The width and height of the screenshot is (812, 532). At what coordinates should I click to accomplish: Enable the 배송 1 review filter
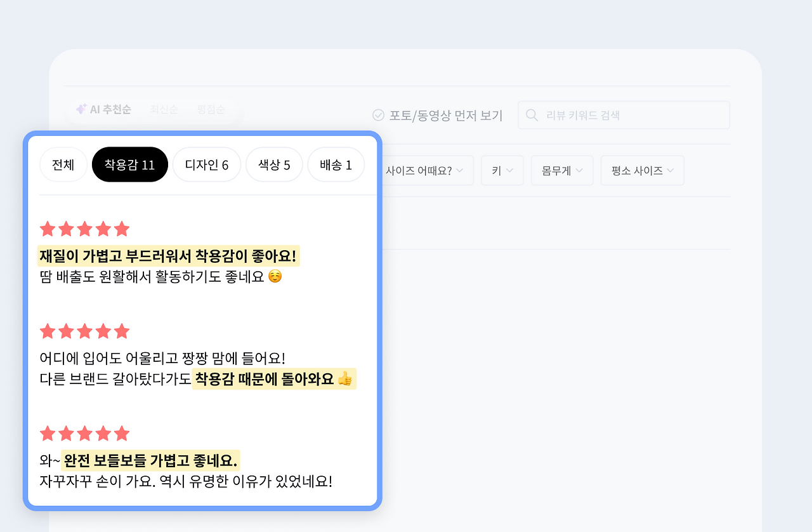336,164
